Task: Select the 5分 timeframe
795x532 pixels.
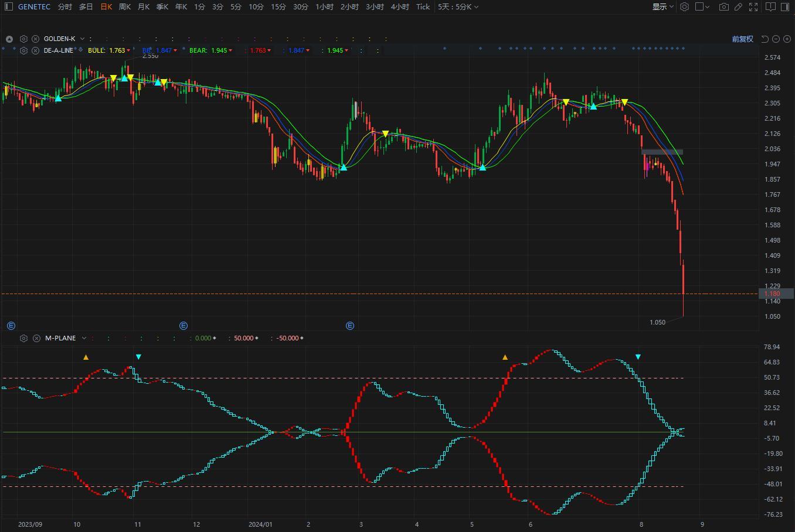Action: coord(236,6)
